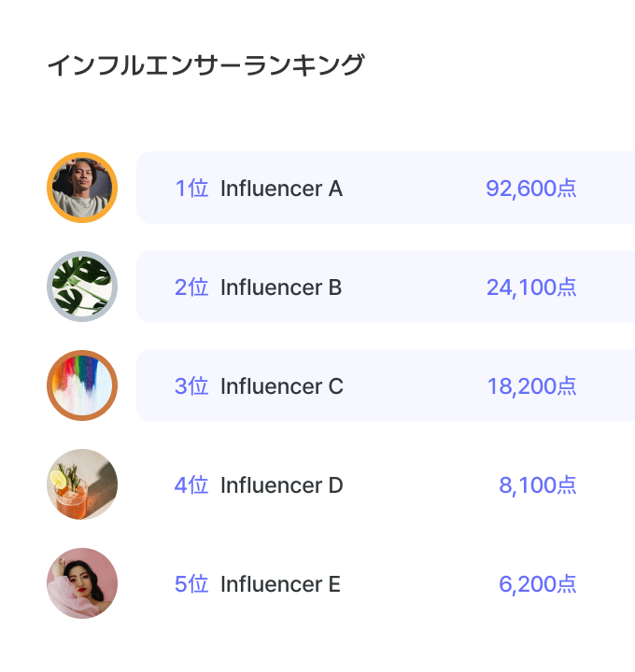635x672 pixels.
Task: Select the Influencer C name
Action: 282,386
